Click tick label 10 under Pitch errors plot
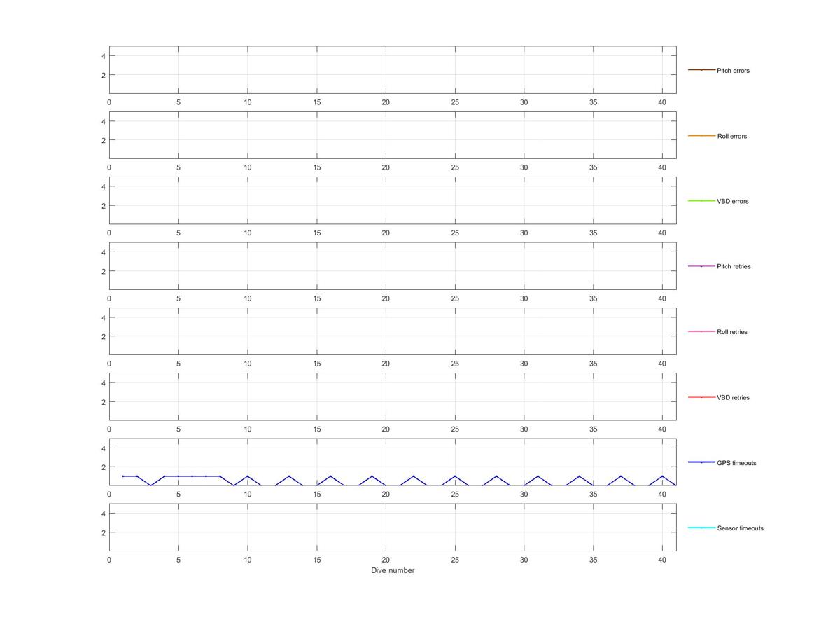This screenshot has height=620, width=840. (247, 102)
